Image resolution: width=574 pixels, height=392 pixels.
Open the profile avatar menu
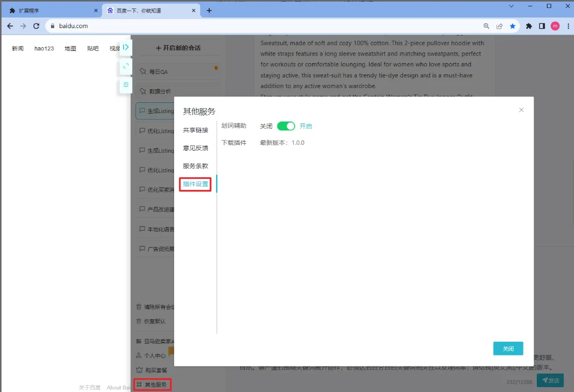(x=555, y=26)
